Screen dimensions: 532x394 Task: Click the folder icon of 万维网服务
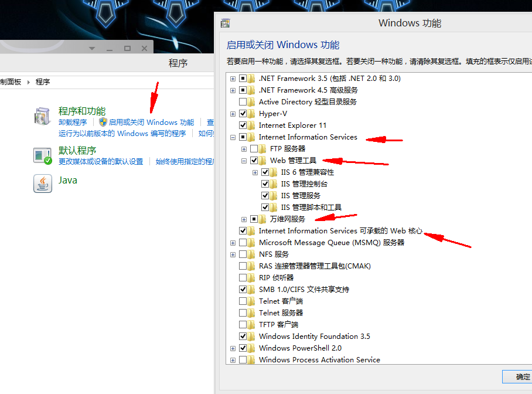click(262, 219)
